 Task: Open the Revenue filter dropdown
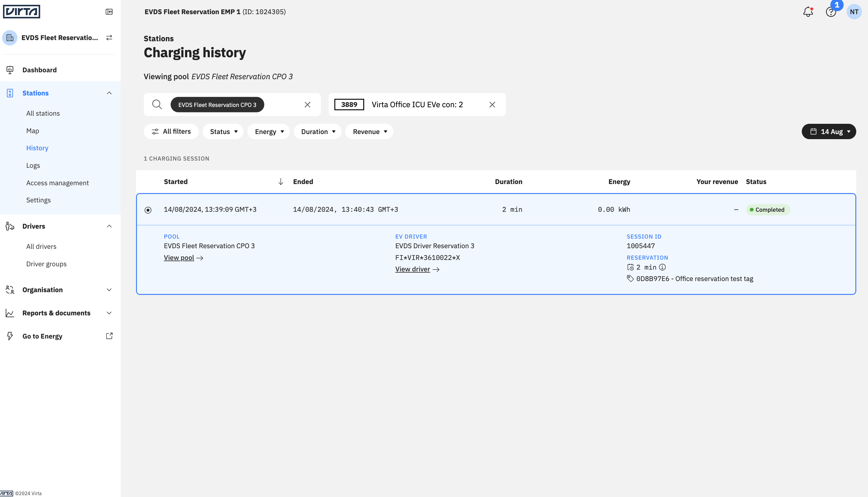click(369, 131)
